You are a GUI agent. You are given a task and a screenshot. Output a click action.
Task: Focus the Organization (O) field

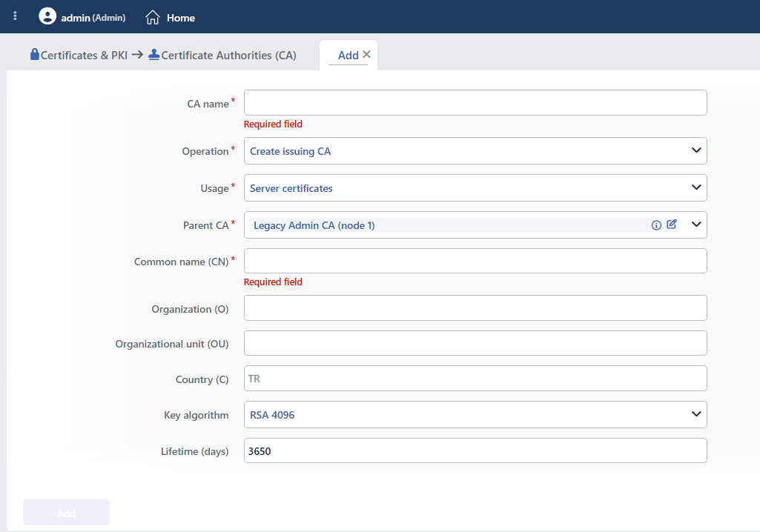475,308
